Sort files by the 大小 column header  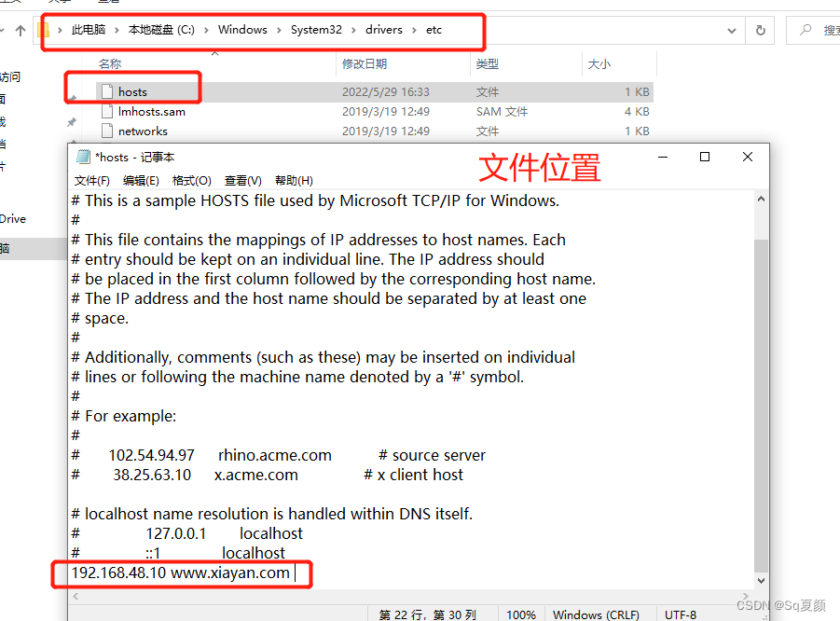click(x=599, y=63)
